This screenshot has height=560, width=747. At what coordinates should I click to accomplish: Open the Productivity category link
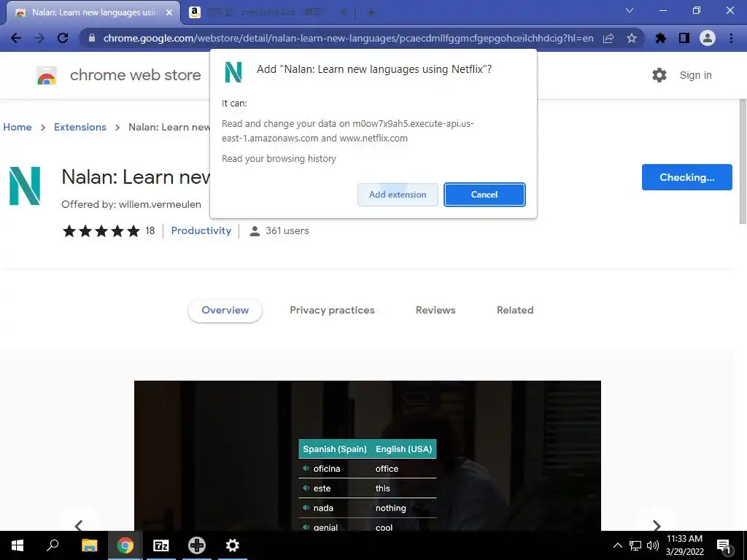click(x=201, y=230)
